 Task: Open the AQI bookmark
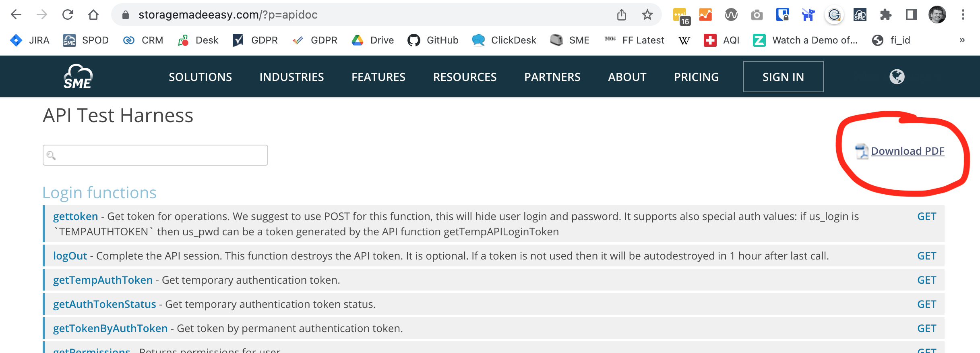pos(722,40)
